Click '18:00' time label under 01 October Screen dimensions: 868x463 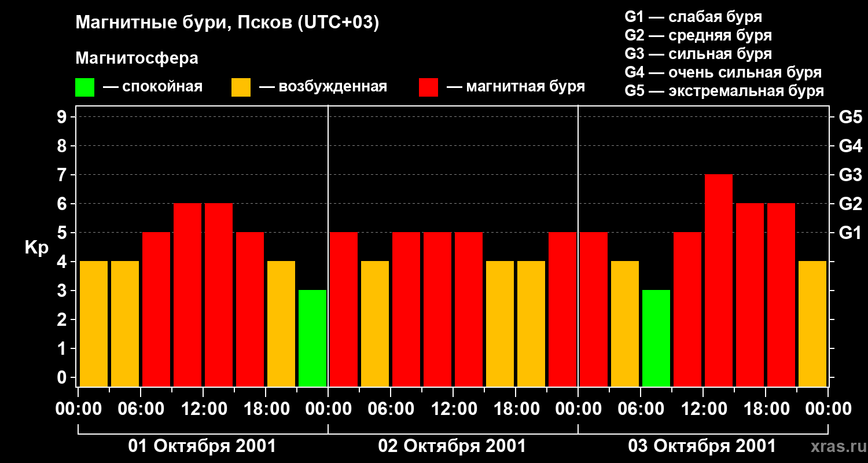(266, 409)
